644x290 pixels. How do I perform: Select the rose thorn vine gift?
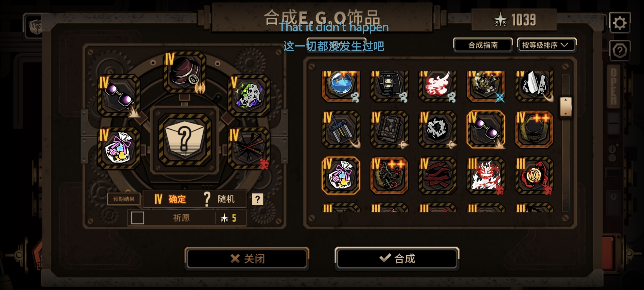point(389,176)
